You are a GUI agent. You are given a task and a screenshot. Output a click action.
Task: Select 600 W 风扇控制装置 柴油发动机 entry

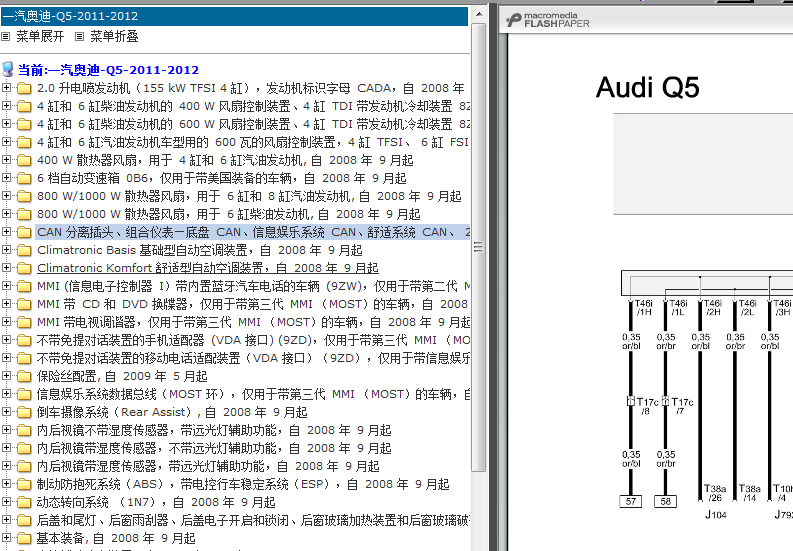coord(253,124)
